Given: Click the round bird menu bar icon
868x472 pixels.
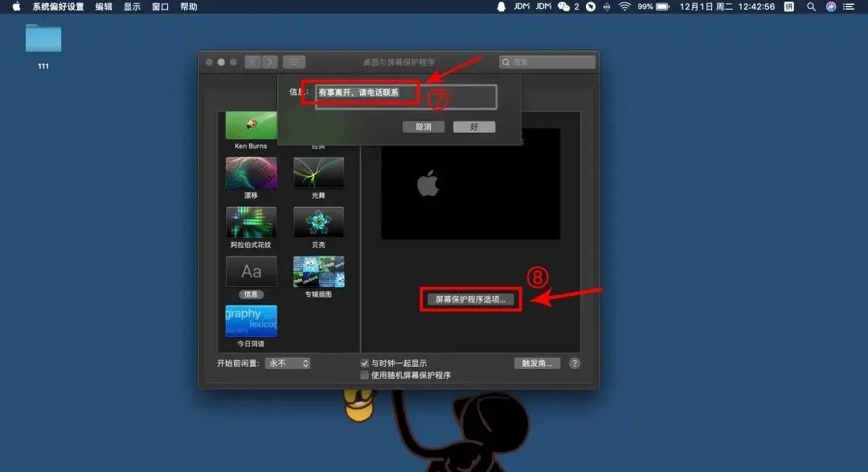Looking at the screenshot, I should coord(591,6).
